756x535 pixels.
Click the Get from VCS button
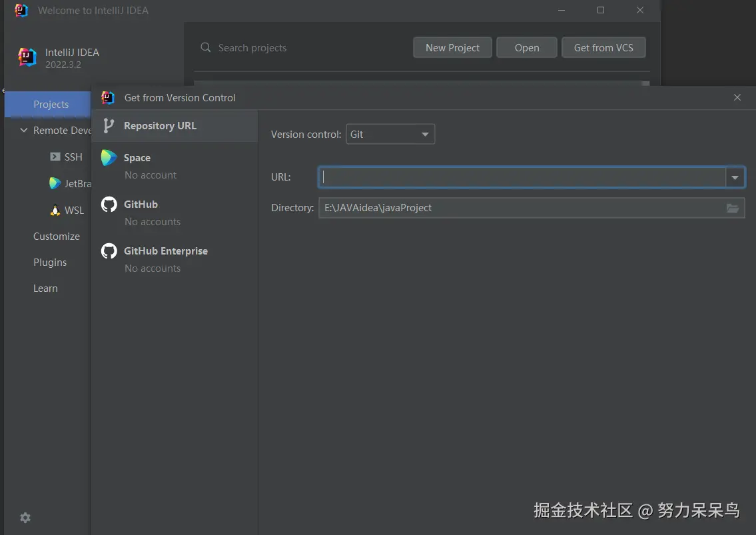coord(603,48)
